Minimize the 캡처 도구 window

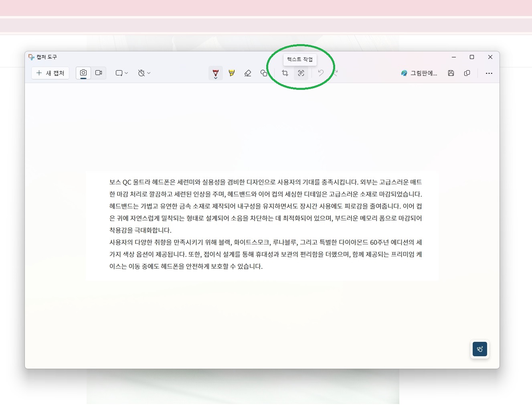[454, 57]
